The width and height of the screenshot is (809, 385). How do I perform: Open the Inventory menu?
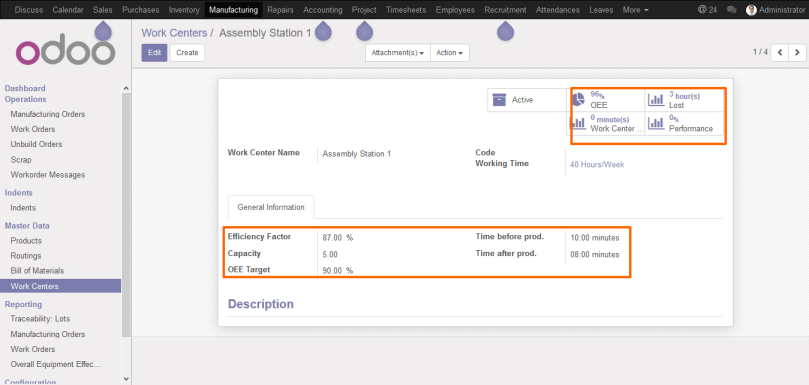[184, 10]
